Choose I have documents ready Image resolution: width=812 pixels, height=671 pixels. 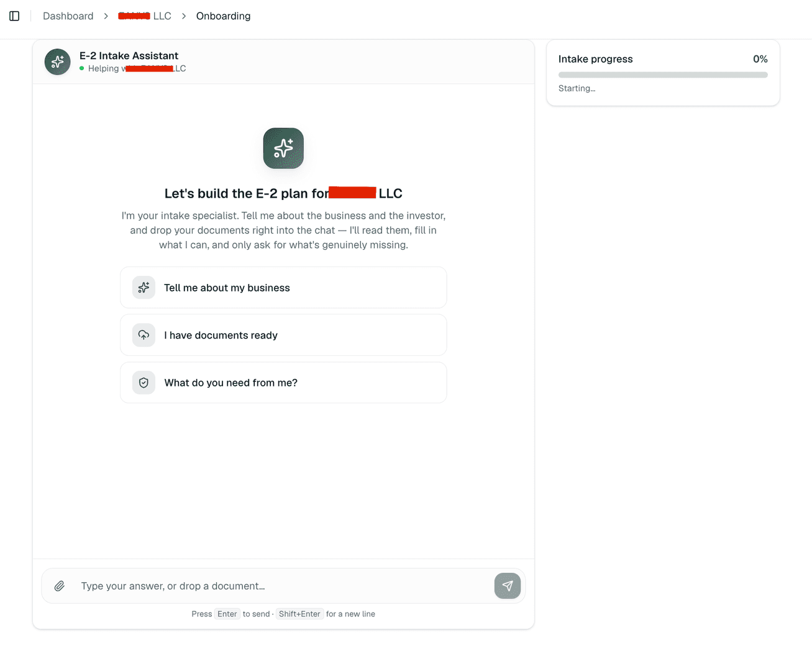pyautogui.click(x=283, y=335)
